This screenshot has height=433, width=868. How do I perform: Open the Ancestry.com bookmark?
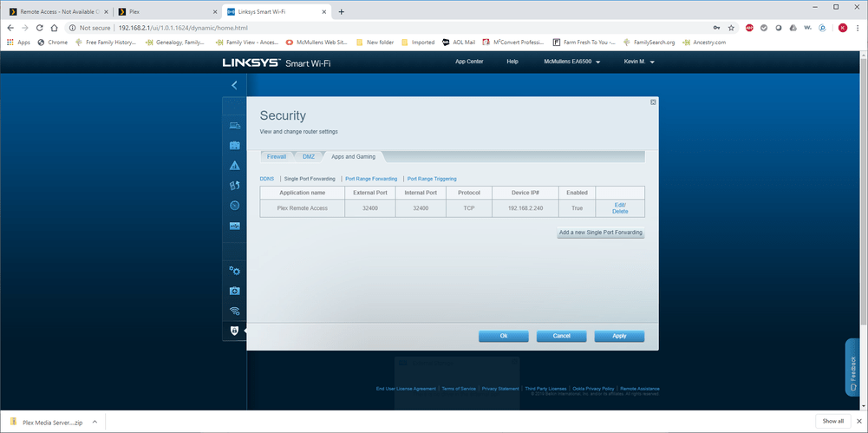(x=703, y=42)
